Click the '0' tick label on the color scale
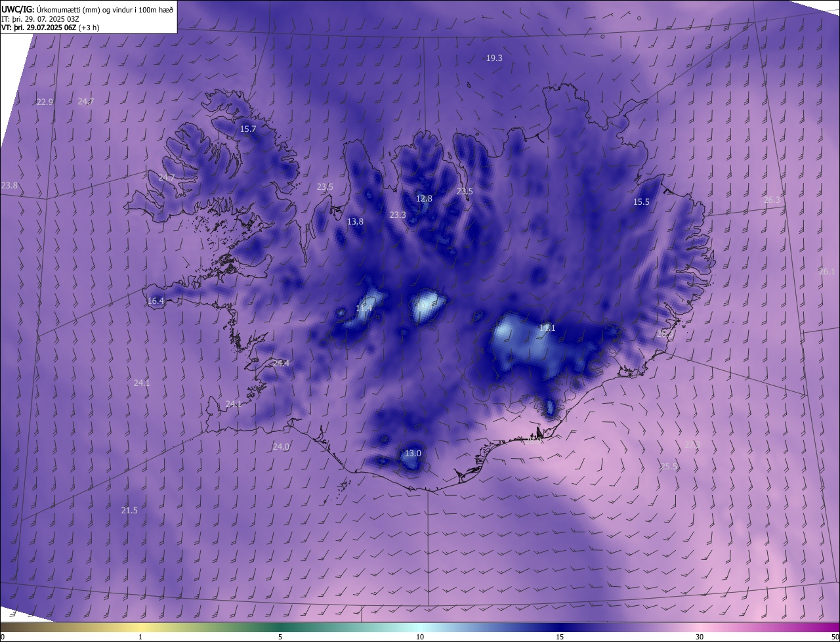Viewport: 840px width, 642px height. click(3, 637)
